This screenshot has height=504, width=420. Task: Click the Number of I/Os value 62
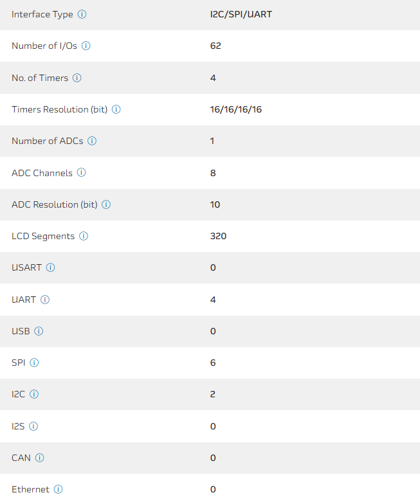click(215, 46)
